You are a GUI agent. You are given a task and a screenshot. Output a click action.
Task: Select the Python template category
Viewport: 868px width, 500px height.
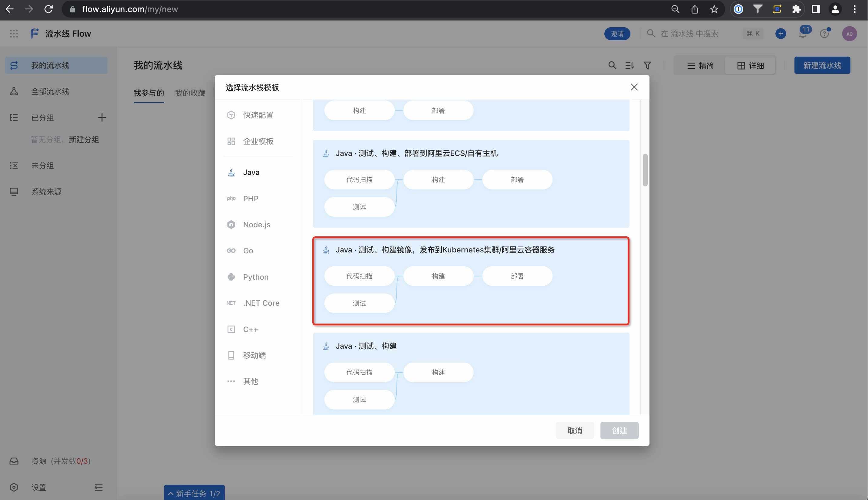click(x=255, y=277)
